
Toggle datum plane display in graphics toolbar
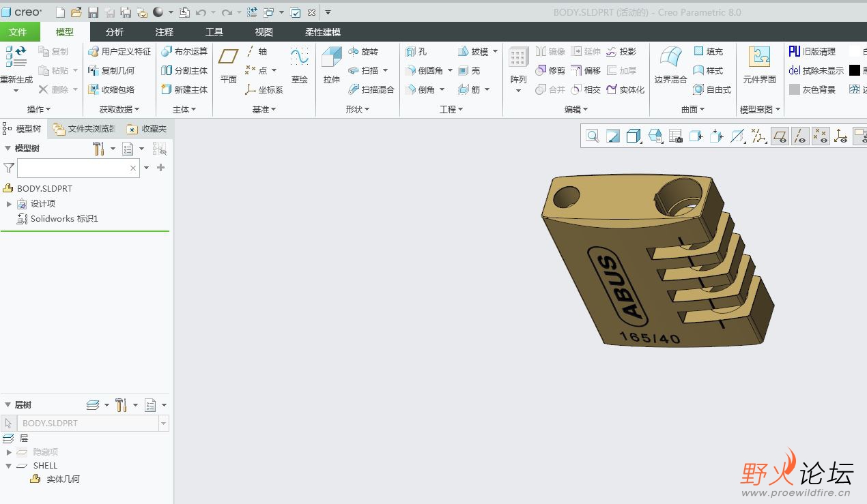click(780, 136)
